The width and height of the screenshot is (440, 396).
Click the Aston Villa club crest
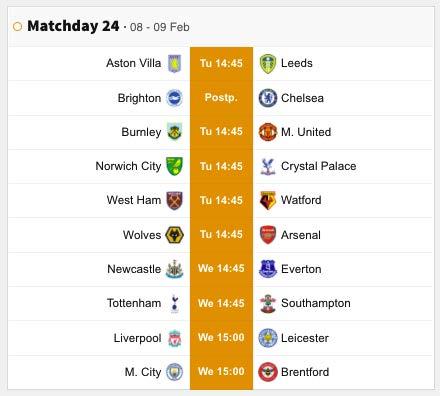(x=174, y=63)
